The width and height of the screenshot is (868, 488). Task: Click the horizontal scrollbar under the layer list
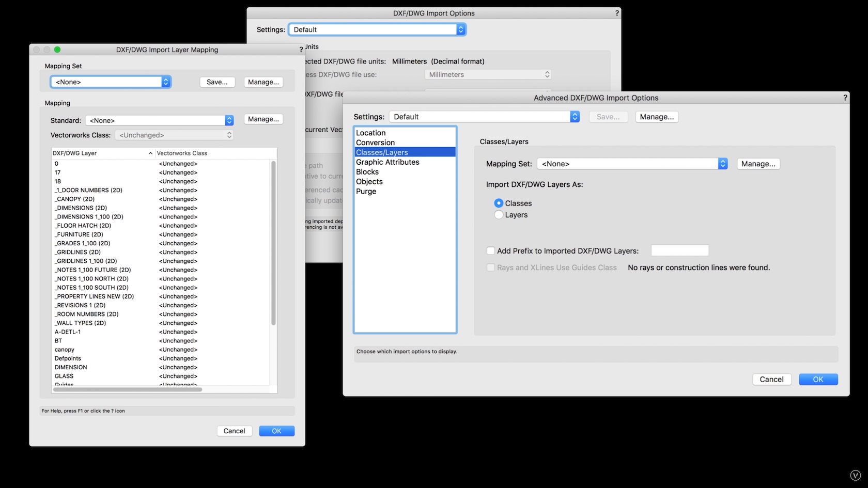coord(128,389)
